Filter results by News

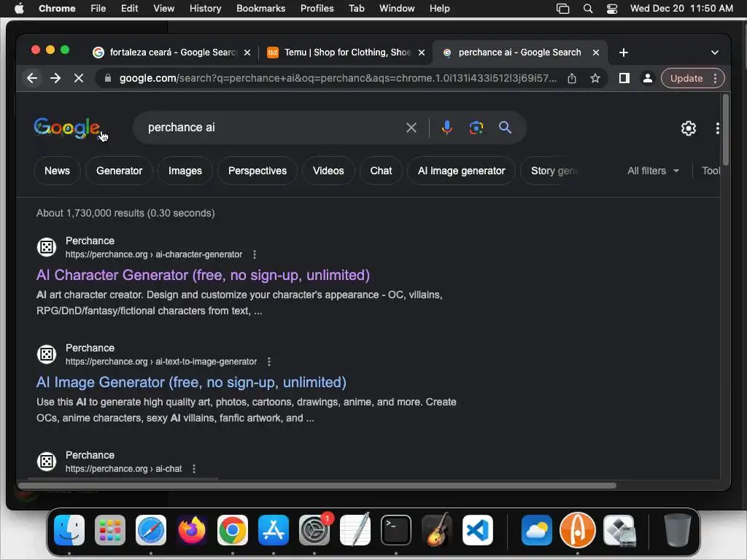tap(57, 171)
